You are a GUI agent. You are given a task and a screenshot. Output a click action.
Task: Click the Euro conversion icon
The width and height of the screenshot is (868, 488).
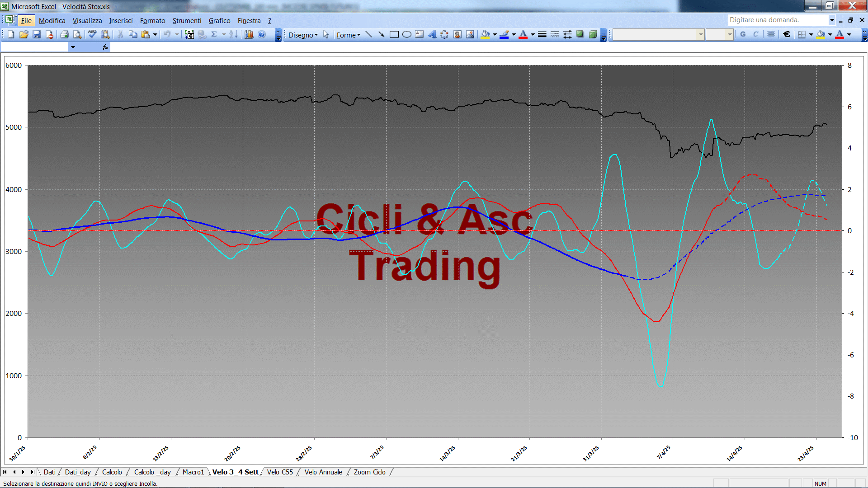tap(189, 34)
